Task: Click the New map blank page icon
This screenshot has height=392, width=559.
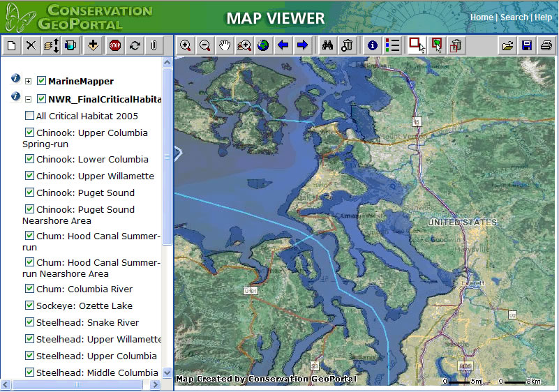Action: pos(11,45)
